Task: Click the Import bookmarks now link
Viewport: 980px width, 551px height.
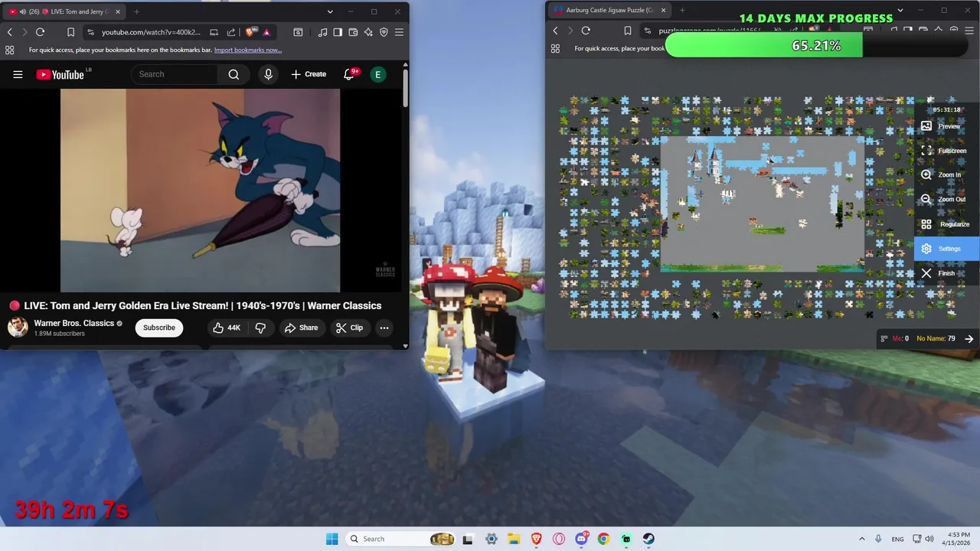Action: 248,50
